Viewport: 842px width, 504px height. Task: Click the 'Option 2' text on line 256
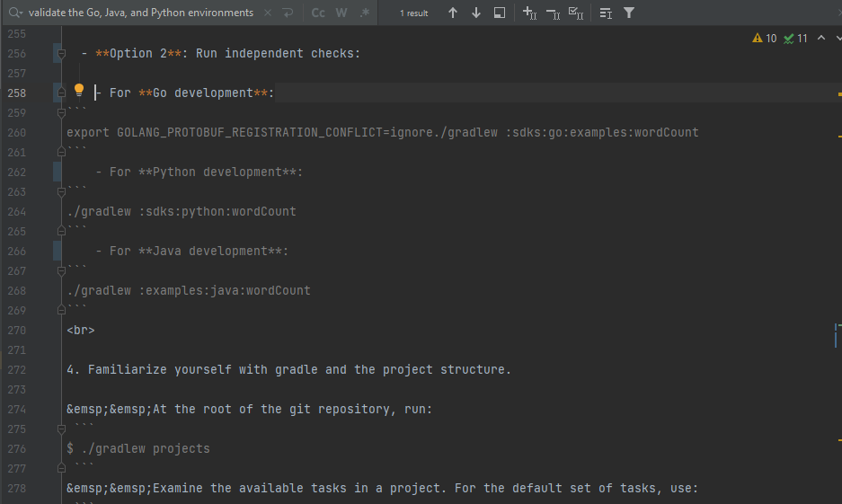(138, 53)
